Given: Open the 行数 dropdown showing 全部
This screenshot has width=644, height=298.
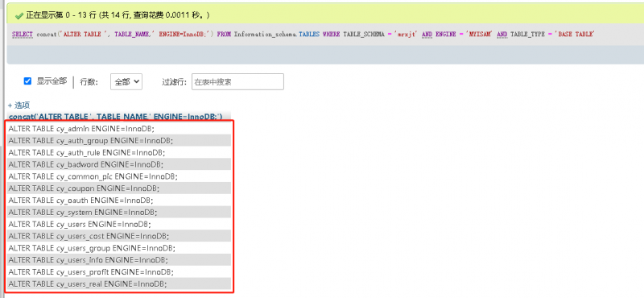Looking at the screenshot, I should point(126,82).
